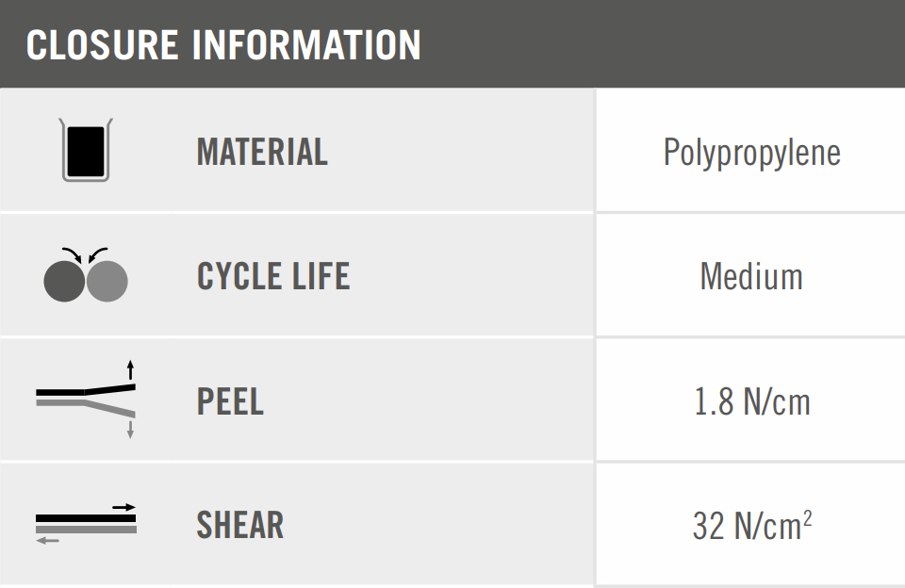This screenshot has width=905, height=588.
Task: Click the right-pointing black arrow on Shear icon
Action: point(123,507)
